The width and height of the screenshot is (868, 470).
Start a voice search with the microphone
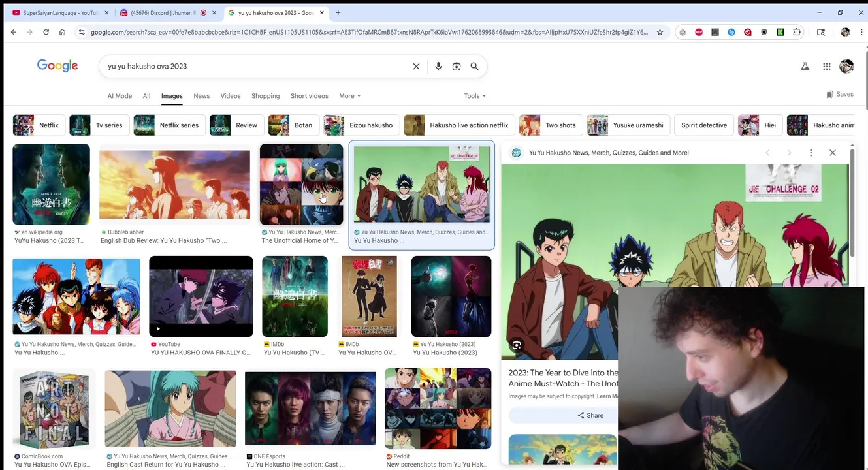tap(438, 66)
